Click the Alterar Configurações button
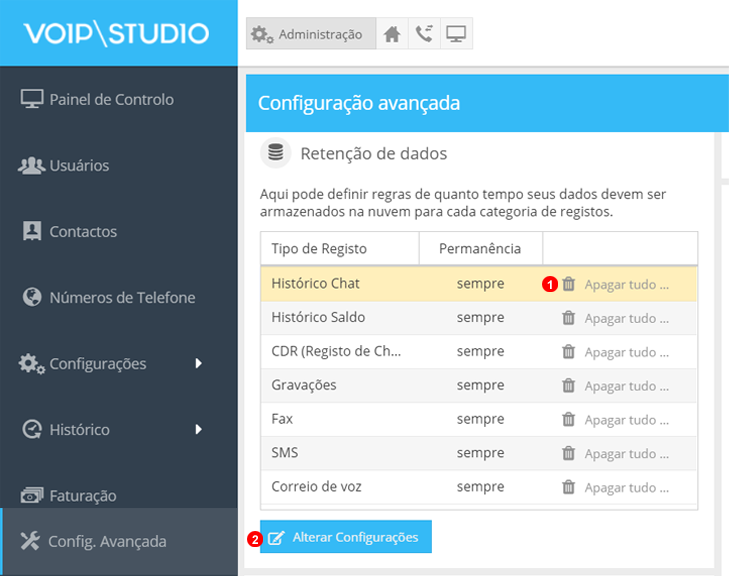Screen dimensions: 738x576 tap(345, 537)
